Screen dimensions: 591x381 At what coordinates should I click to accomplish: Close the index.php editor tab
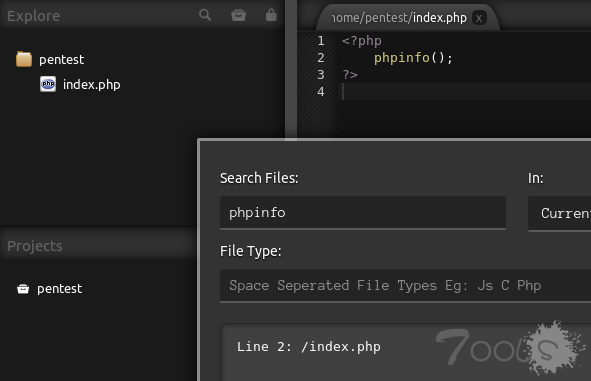click(x=479, y=18)
